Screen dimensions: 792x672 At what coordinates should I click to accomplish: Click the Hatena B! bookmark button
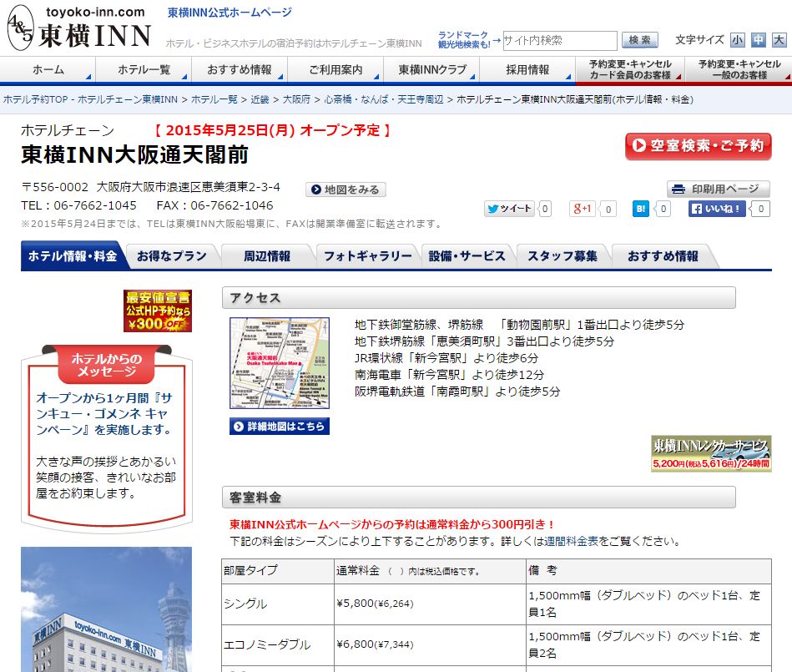coord(640,209)
